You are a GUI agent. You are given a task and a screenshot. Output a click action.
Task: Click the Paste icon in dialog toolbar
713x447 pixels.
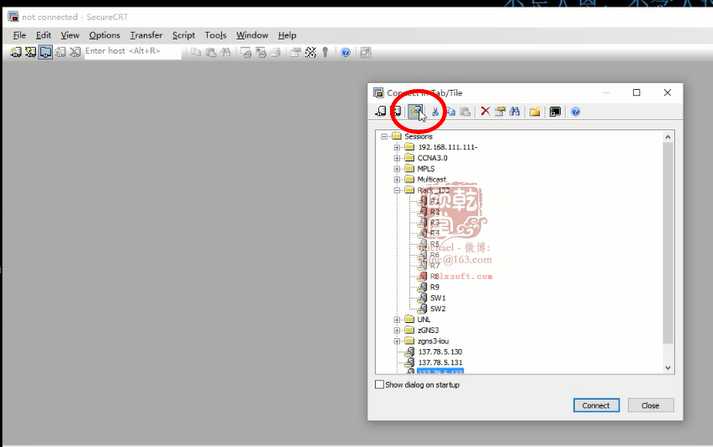[465, 111]
